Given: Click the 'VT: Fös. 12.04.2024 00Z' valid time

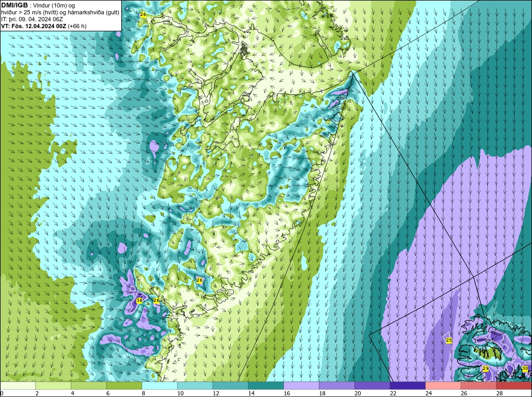Looking at the screenshot, I should pyautogui.click(x=34, y=26).
